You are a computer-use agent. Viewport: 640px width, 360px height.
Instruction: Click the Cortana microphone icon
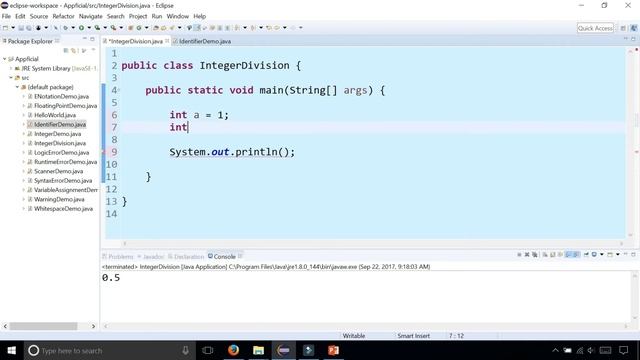tap(185, 350)
